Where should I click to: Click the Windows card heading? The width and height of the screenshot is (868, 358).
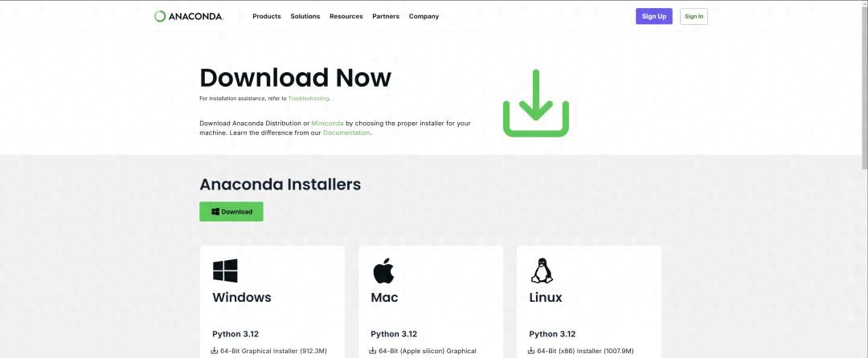[x=242, y=297]
